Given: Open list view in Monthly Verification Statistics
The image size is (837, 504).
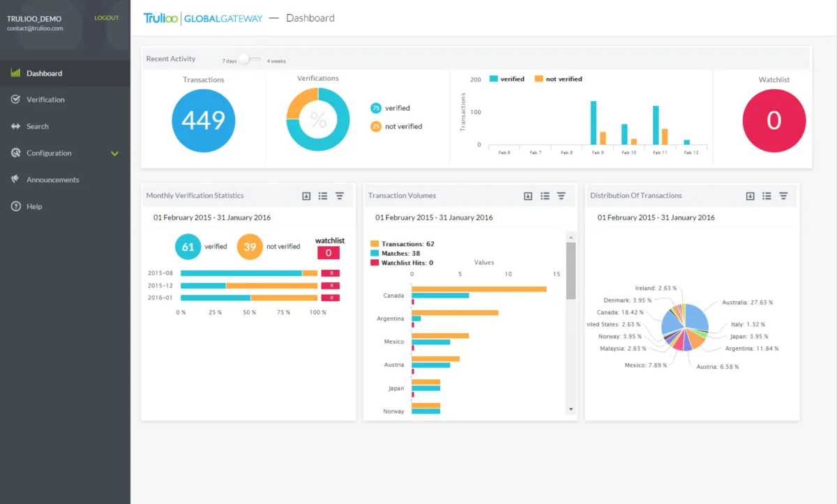Looking at the screenshot, I should coord(323,196).
